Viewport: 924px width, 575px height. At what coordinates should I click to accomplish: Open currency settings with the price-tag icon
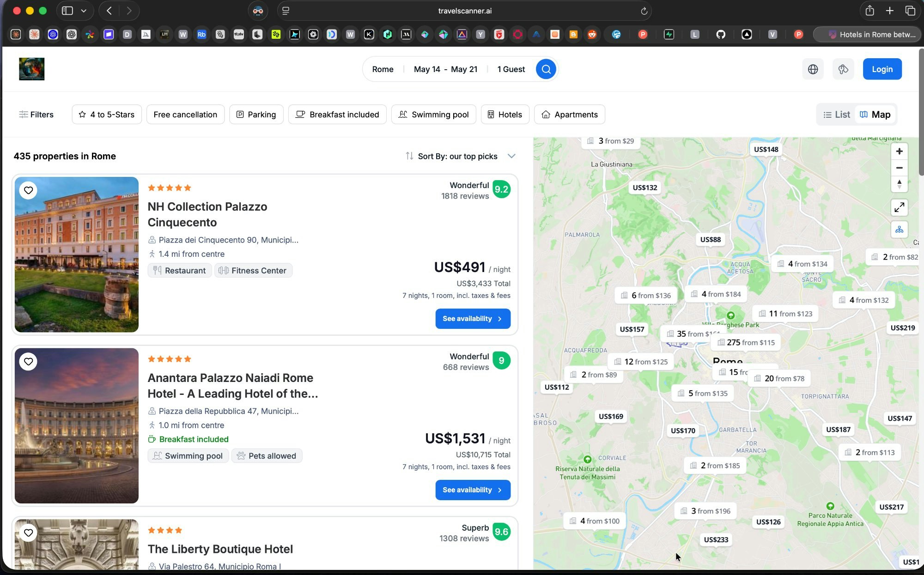tap(843, 69)
